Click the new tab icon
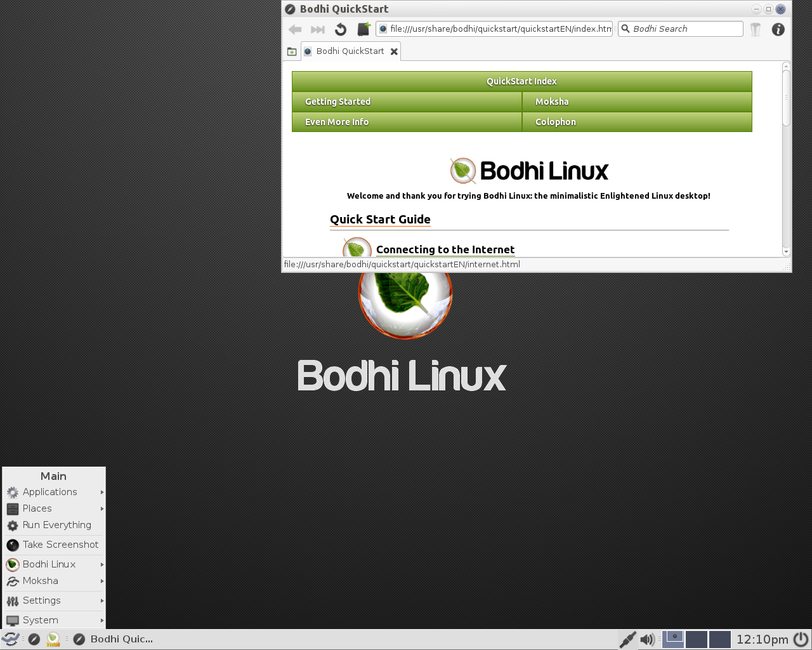Viewport: 812px width, 650px height. 292,51
